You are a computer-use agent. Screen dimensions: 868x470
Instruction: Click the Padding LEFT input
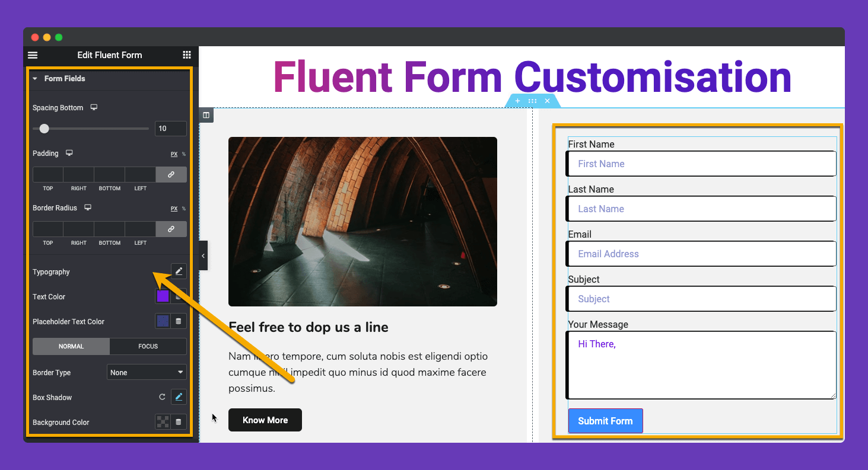tap(141, 174)
